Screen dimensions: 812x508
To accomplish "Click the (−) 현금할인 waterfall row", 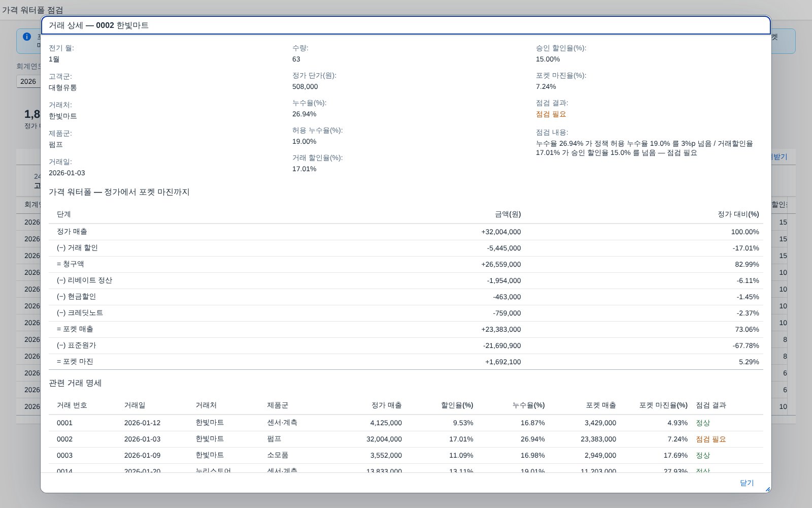I will pos(406,297).
